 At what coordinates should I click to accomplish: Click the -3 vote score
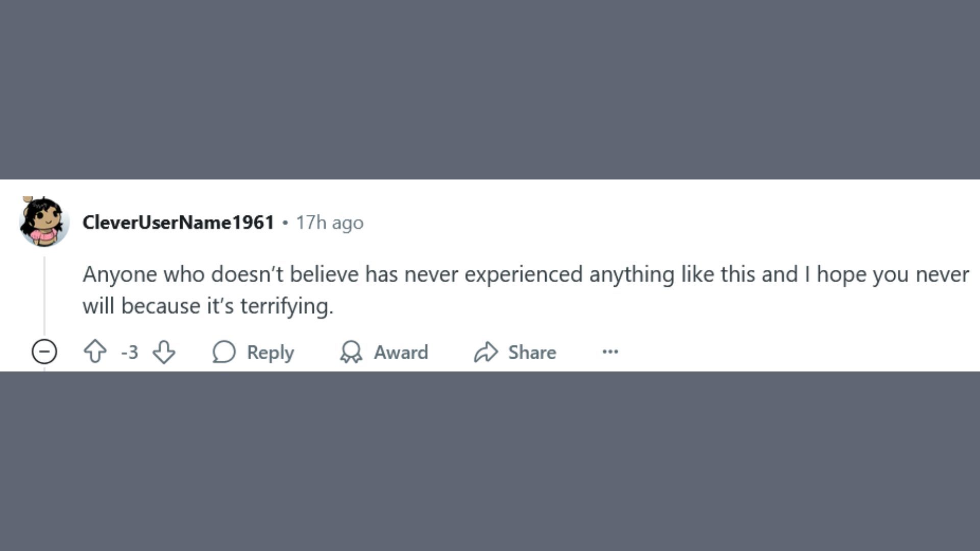[130, 352]
